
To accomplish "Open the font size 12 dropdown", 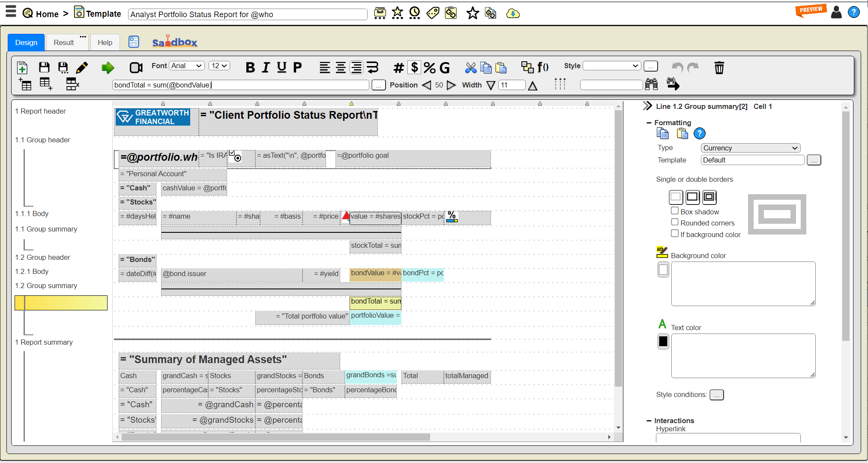I will click(x=219, y=66).
